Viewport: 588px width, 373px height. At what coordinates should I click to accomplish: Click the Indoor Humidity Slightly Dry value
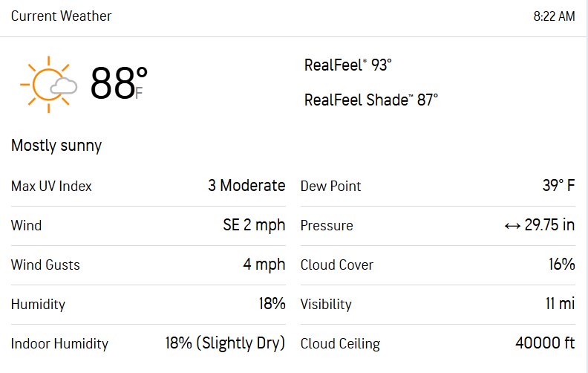pyautogui.click(x=226, y=343)
